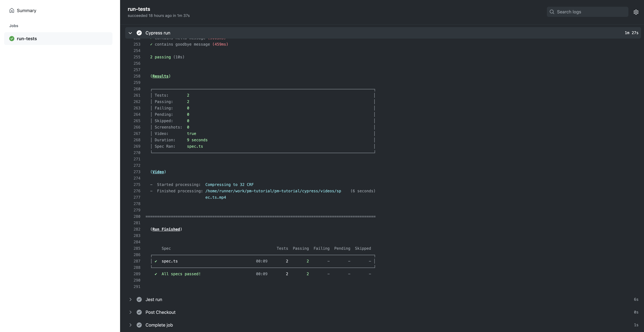The height and width of the screenshot is (332, 644).
Task: Click "spec.ts" Spec Ran value
Action: 195,147
